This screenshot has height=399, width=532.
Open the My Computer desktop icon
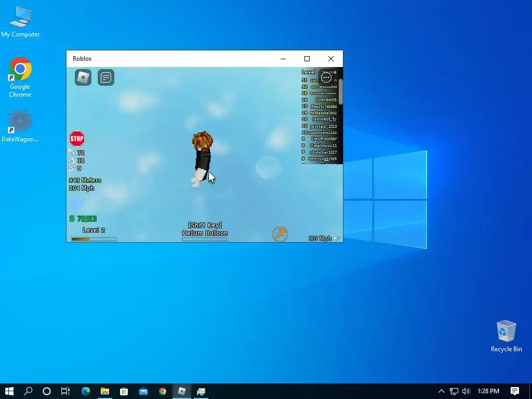tap(20, 22)
